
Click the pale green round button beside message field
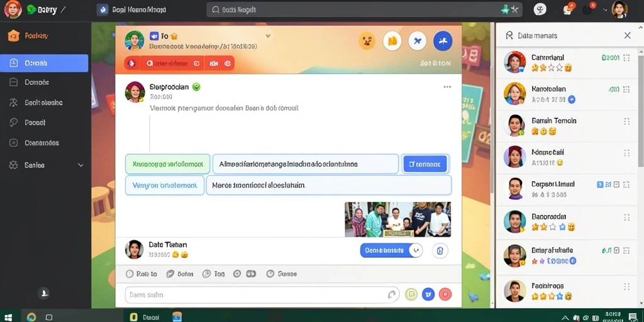[x=411, y=294]
